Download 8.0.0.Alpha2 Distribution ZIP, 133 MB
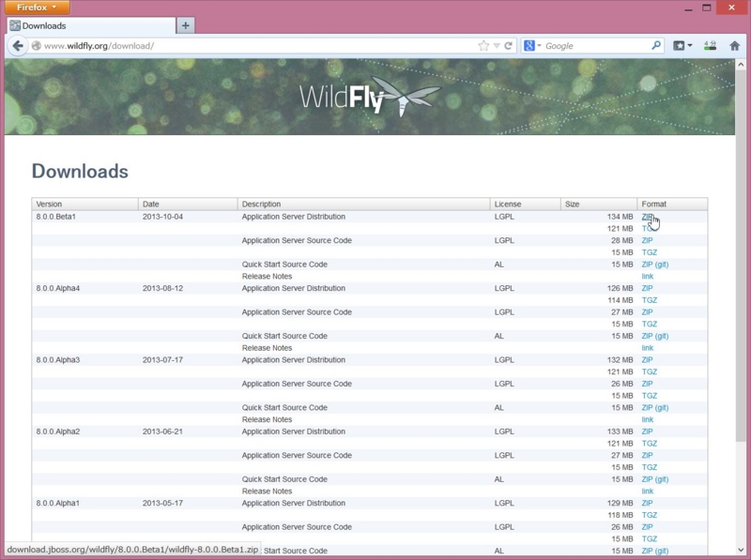This screenshot has width=751, height=560. [647, 431]
